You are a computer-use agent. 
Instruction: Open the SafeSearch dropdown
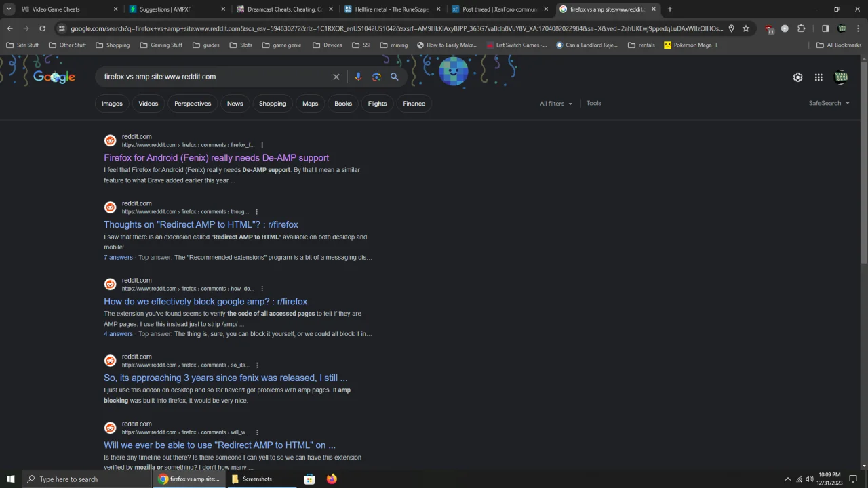[x=829, y=103]
